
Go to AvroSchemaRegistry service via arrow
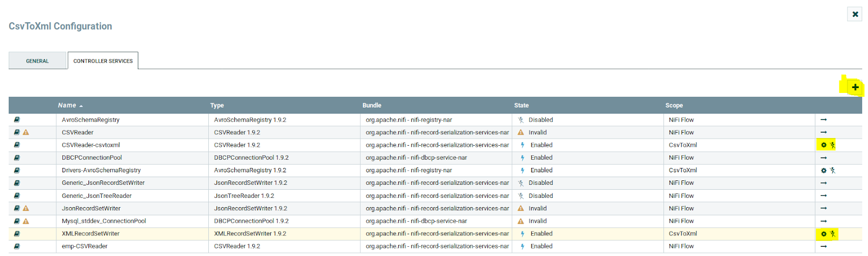(824, 120)
